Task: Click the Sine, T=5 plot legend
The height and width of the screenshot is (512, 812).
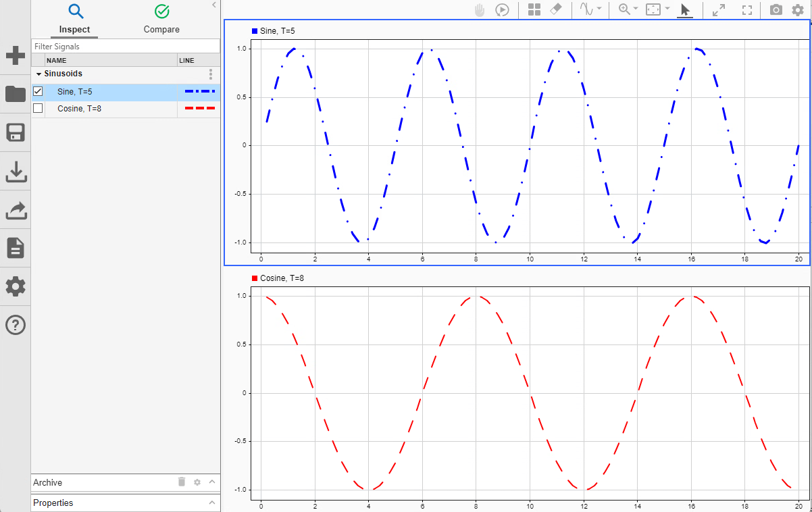Action: (274, 31)
